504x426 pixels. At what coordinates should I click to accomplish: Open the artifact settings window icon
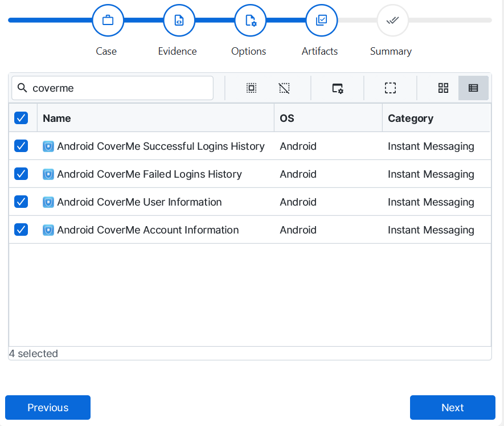click(338, 88)
